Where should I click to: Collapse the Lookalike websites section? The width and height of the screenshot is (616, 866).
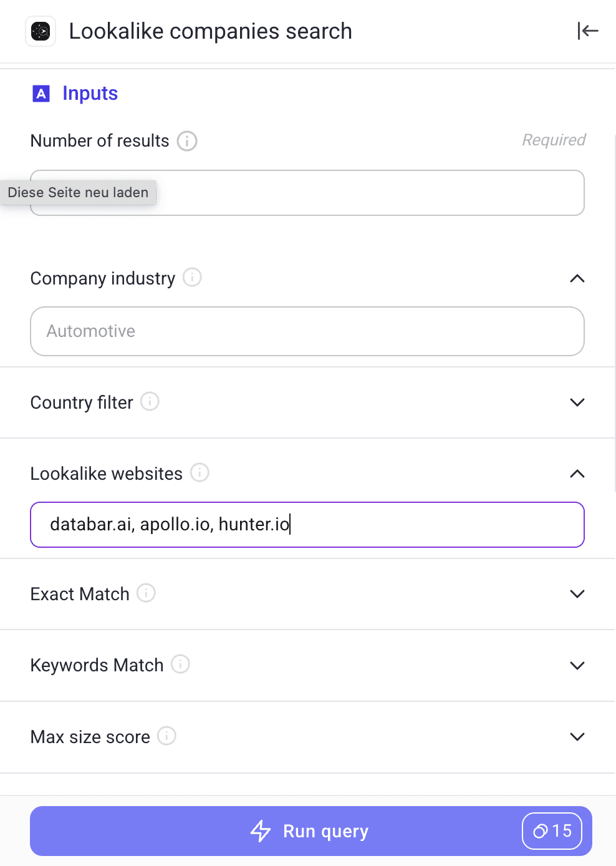tap(577, 474)
